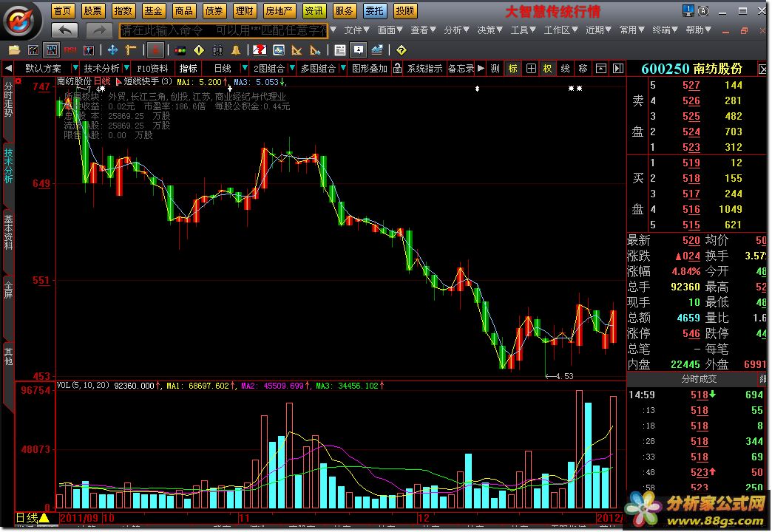Click the crosshair grid icon in chart toolbar

tap(531, 69)
